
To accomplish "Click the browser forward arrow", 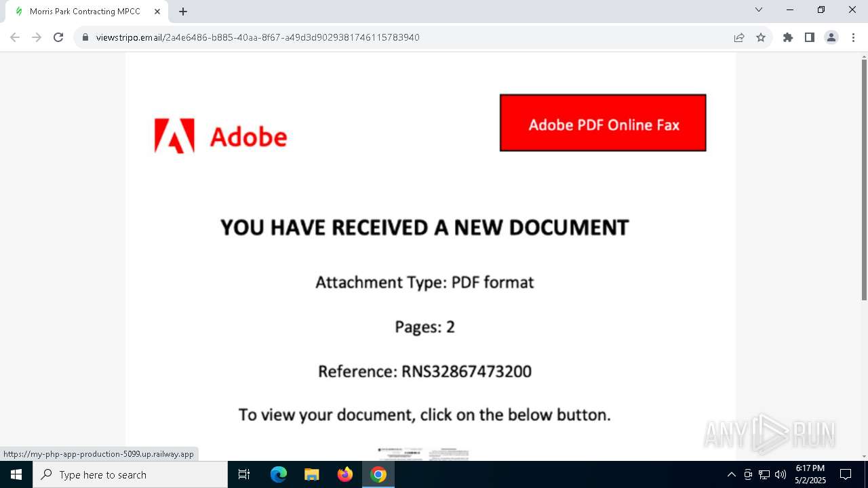I will (x=37, y=37).
